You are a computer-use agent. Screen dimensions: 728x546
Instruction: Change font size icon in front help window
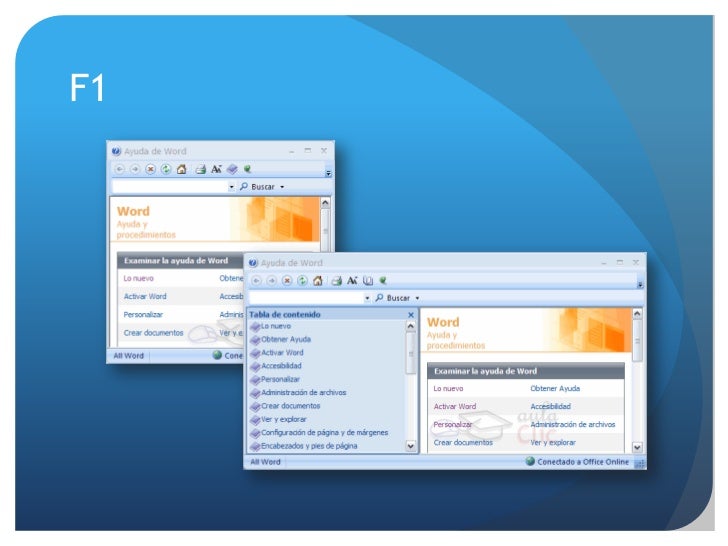pos(352,281)
